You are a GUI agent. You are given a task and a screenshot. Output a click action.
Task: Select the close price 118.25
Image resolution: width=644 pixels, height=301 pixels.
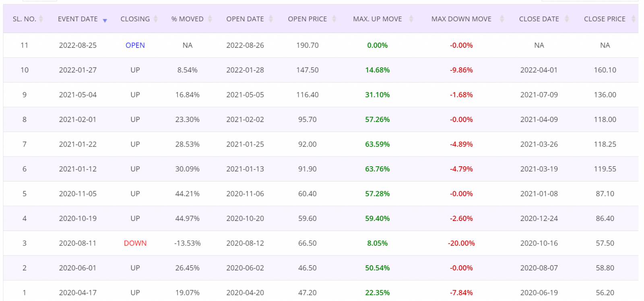[605, 144]
